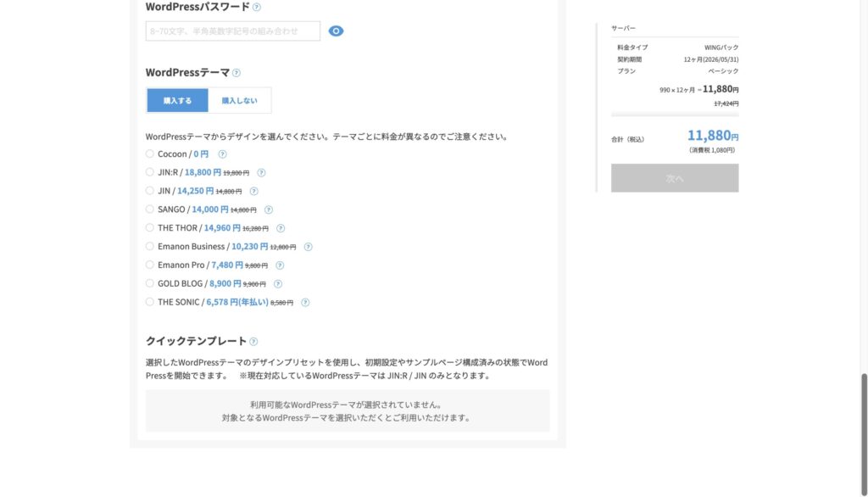Choose the JIN:R theme radio button
This screenshot has width=868, height=497.
coord(149,172)
